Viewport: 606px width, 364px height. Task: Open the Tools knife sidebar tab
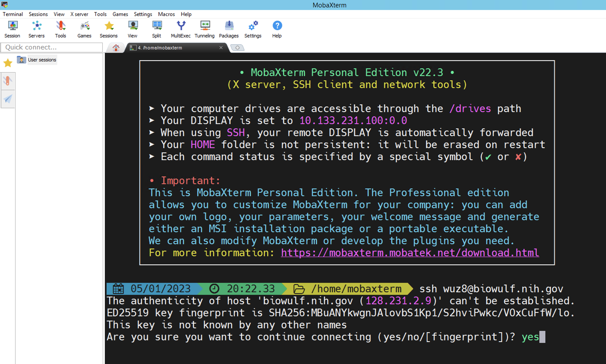(x=8, y=81)
